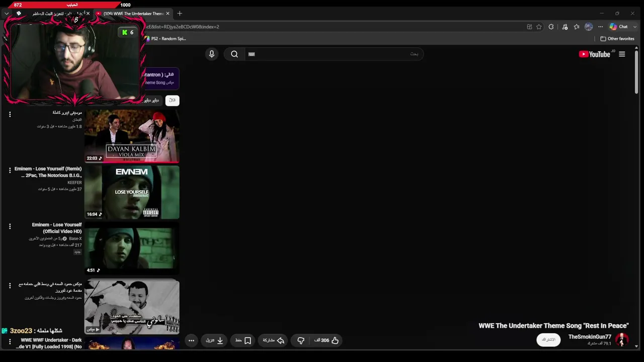Open the WWE WWF Undertaker - Dark title link
This screenshot has height=362, width=644.
pyautogui.click(x=49, y=343)
